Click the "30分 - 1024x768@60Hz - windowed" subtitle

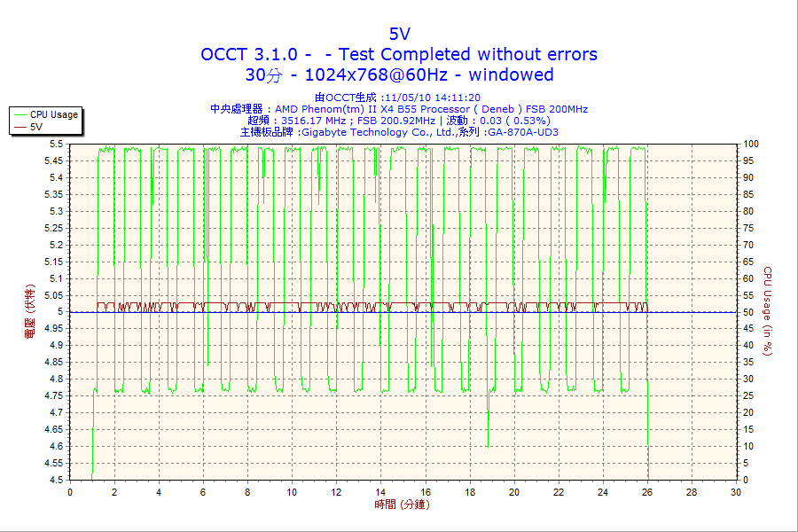400,74
